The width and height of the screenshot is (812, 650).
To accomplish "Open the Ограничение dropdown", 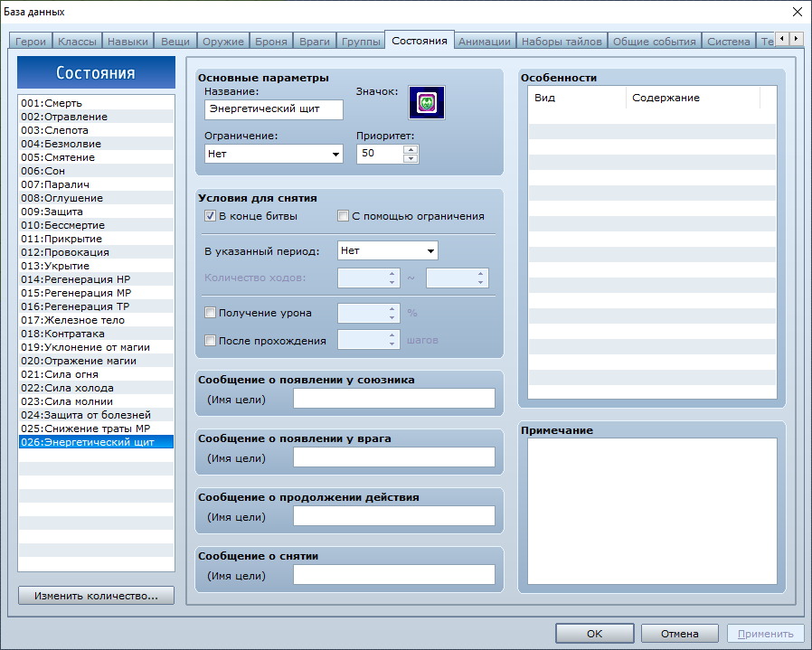I will pos(273,154).
